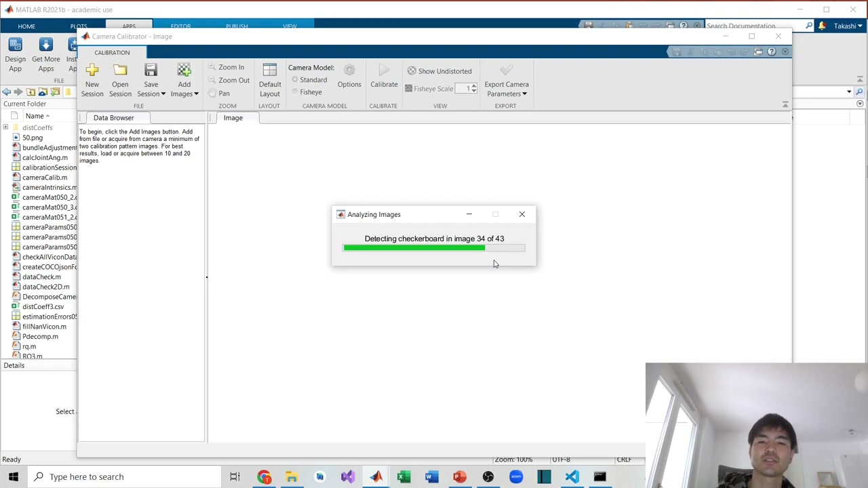Select distCoeff3.csv file

coord(43,306)
